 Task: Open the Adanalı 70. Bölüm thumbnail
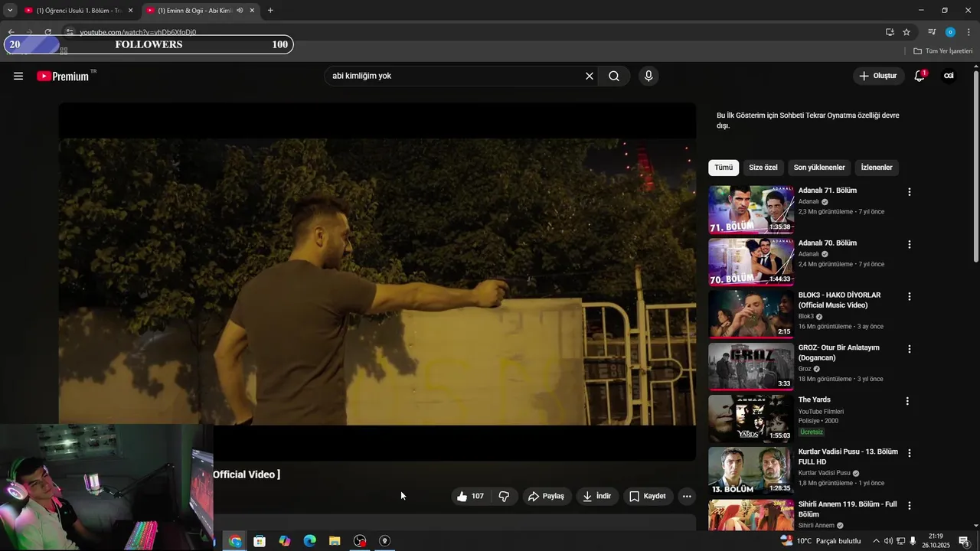751,262
